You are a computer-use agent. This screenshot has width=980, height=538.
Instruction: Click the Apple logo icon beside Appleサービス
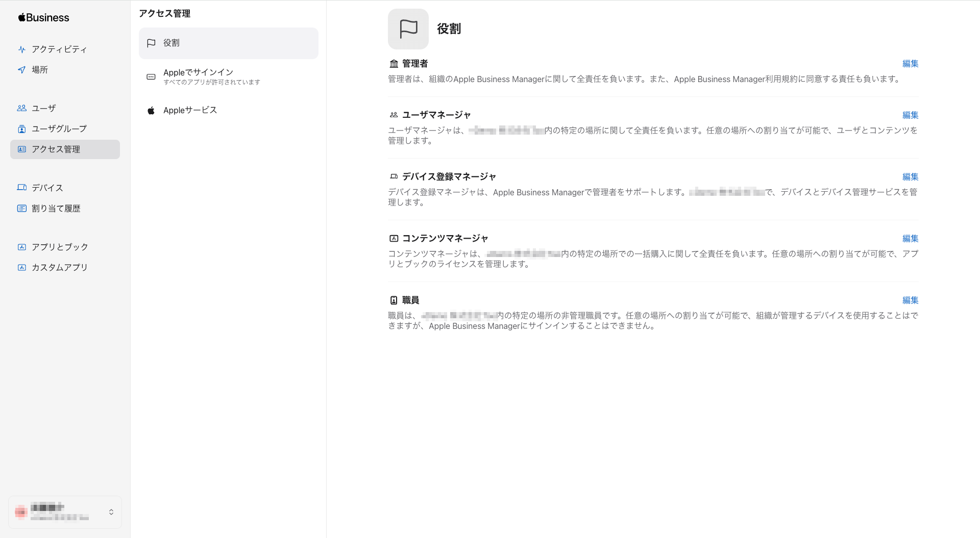point(151,111)
